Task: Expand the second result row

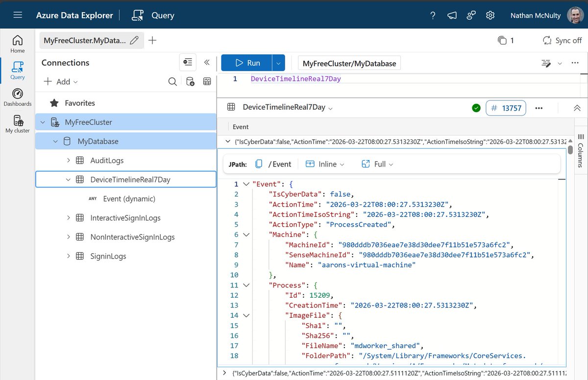Action: pos(225,373)
